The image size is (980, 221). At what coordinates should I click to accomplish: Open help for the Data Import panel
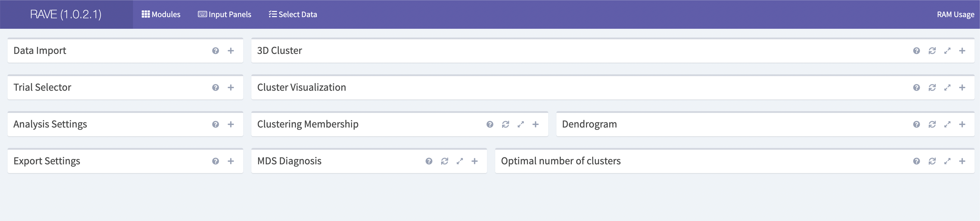[215, 51]
